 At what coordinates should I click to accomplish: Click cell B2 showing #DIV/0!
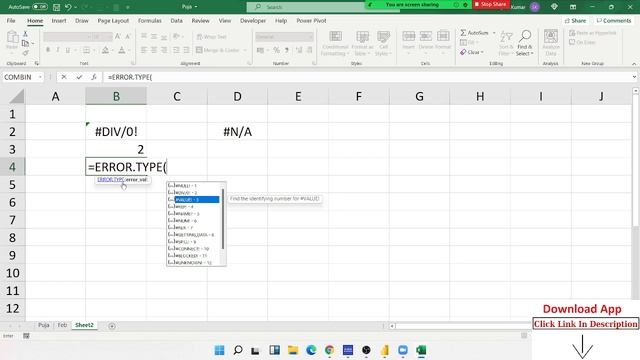[116, 131]
